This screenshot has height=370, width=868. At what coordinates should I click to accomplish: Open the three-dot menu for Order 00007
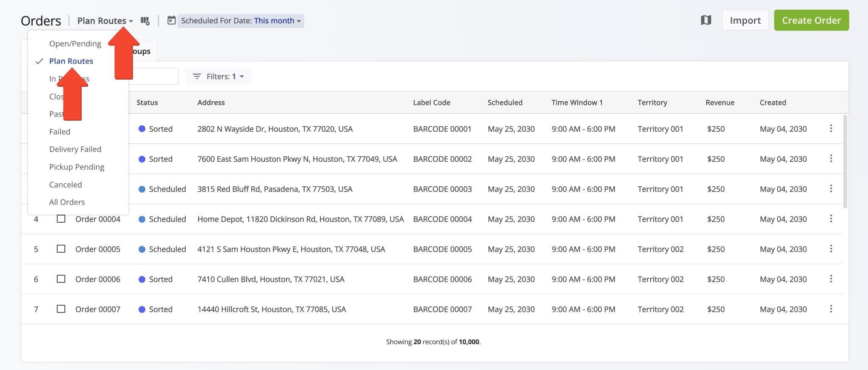coord(831,309)
